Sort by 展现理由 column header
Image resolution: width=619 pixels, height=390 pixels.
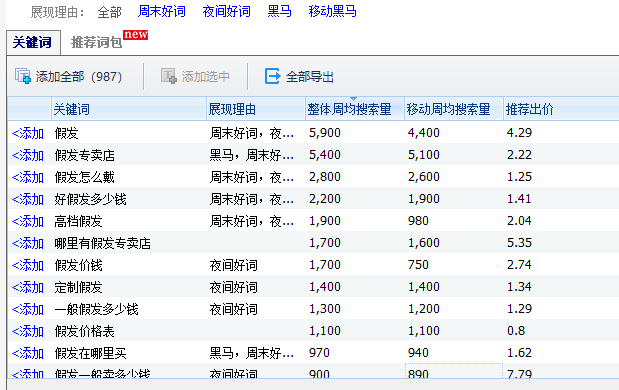(x=255, y=109)
